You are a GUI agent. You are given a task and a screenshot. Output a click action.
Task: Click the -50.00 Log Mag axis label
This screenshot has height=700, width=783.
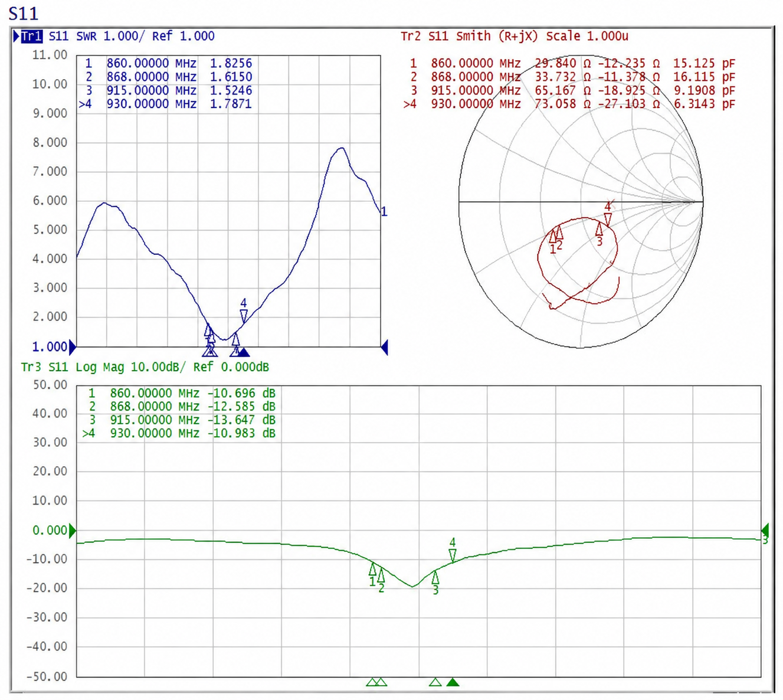point(47,676)
